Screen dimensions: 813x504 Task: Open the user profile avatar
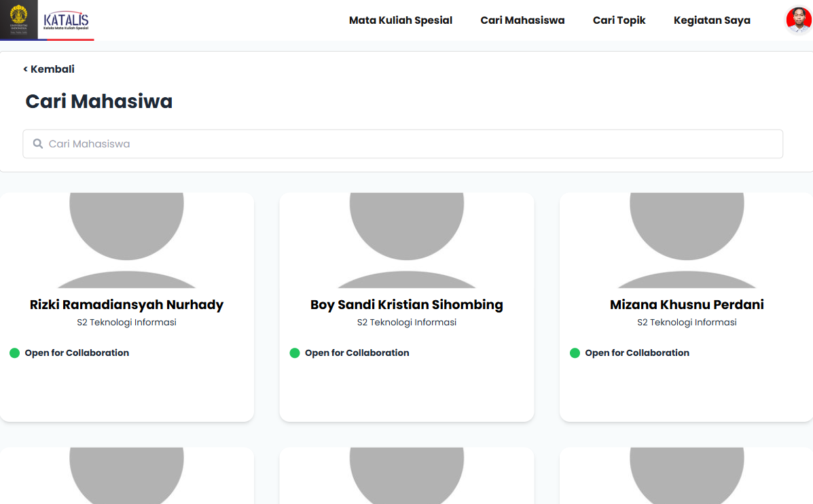point(798,20)
